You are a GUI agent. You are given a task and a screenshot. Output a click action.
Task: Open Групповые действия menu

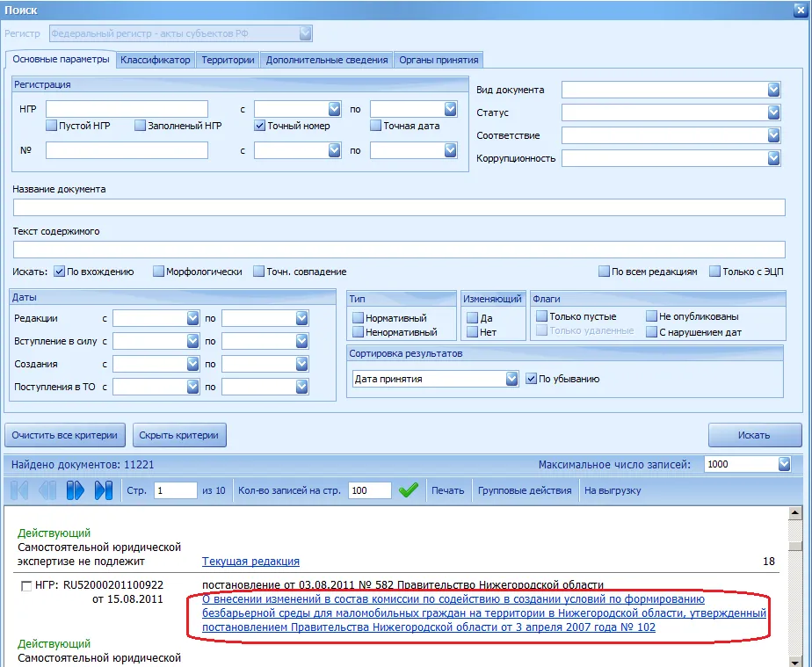(525, 490)
